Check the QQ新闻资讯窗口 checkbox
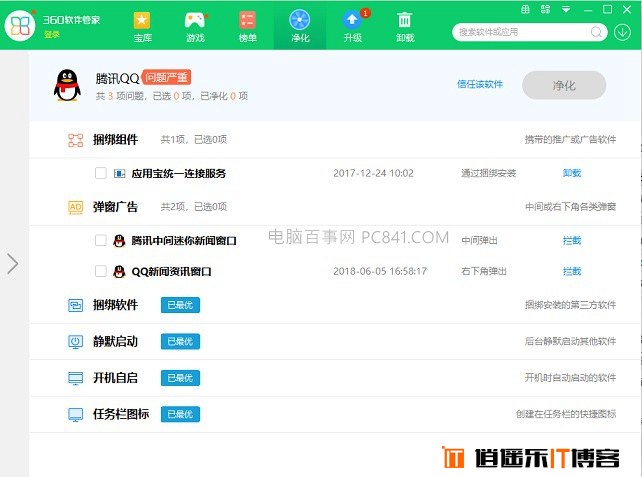Viewport: 642px width, 477px height. pyautogui.click(x=101, y=271)
